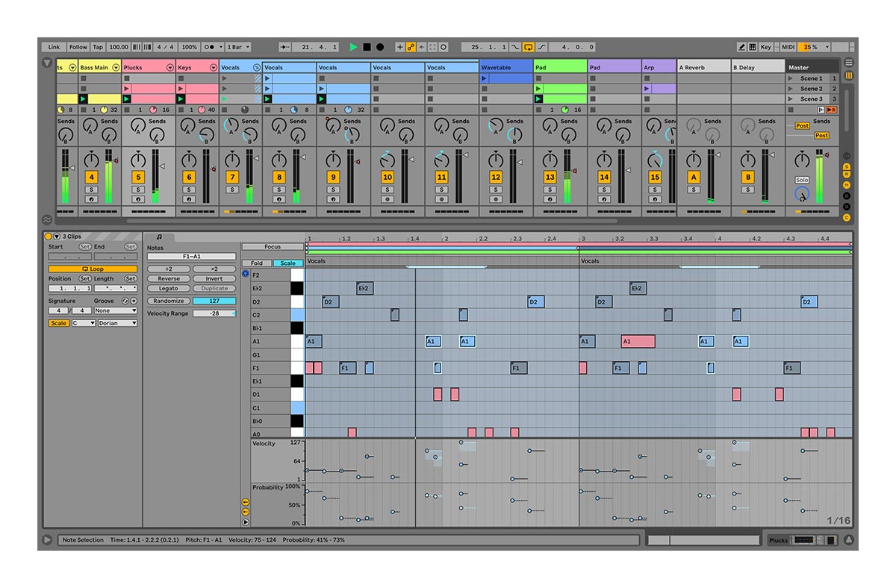Click the Tap tempo button
896x588 pixels.
pyautogui.click(x=98, y=47)
